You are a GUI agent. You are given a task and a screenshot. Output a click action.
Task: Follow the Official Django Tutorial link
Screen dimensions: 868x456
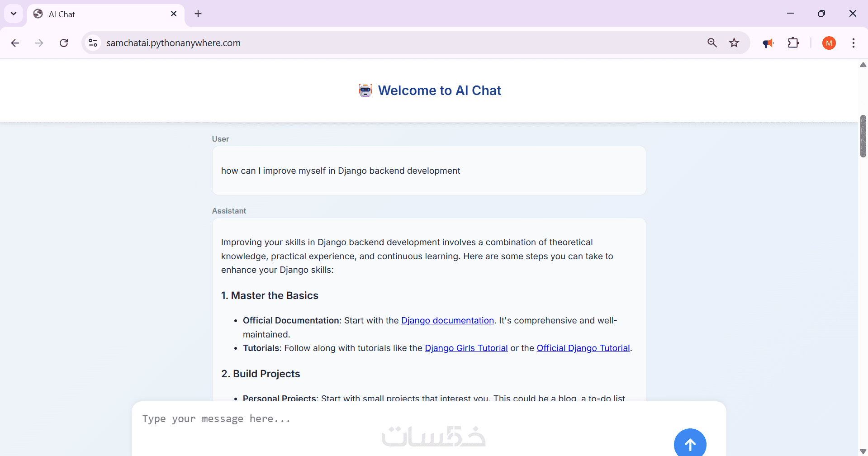[583, 348]
